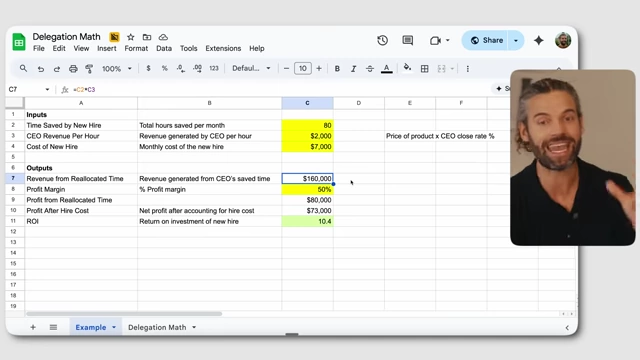Increase decimal places
The image size is (640, 360).
[x=197, y=69]
